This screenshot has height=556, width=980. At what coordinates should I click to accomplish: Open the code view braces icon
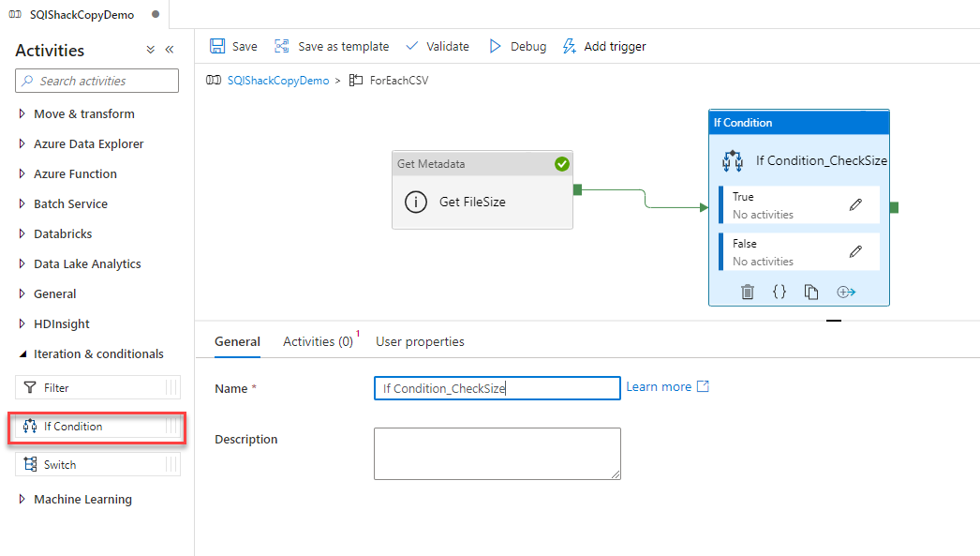click(x=780, y=292)
